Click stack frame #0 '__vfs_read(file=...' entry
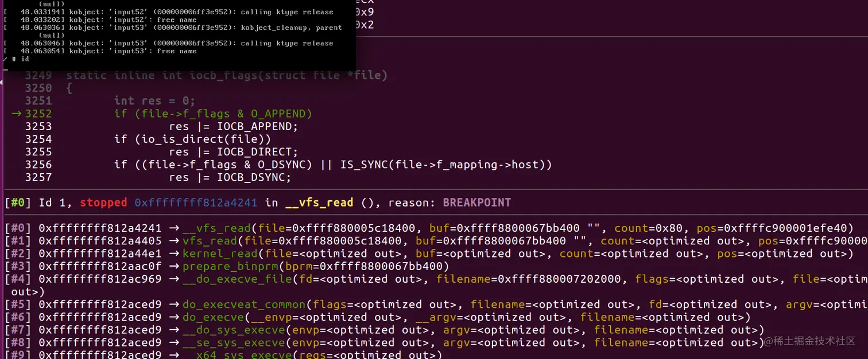 pyautogui.click(x=429, y=228)
